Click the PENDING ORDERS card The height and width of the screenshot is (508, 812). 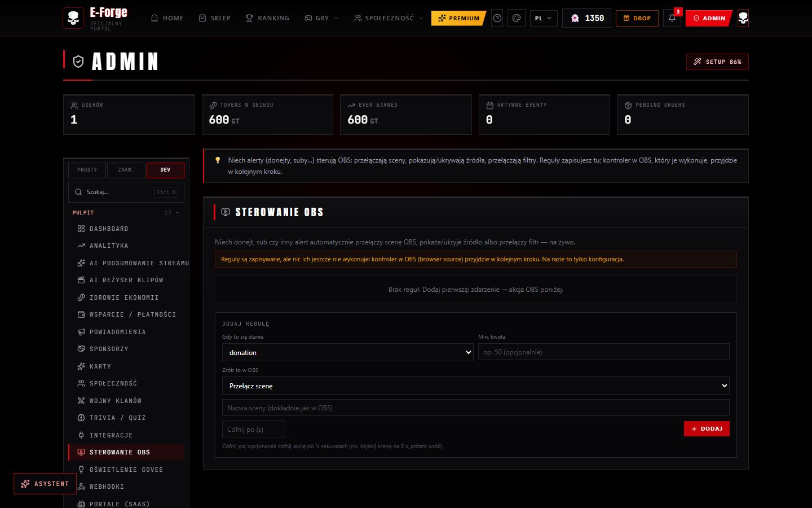pyautogui.click(x=683, y=115)
